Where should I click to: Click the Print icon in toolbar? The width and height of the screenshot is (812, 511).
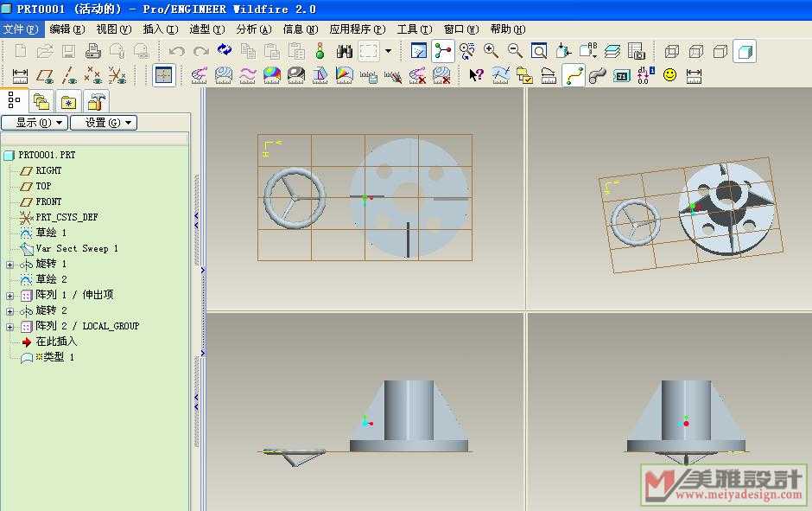[92, 52]
